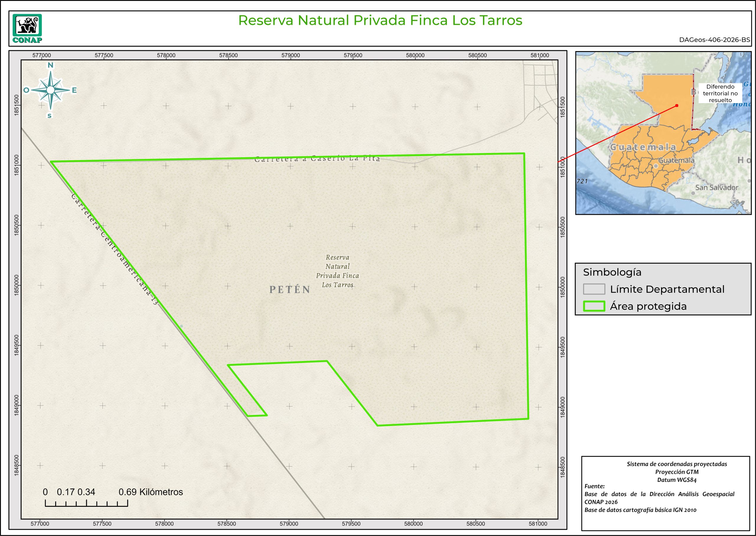Click the reserve name label inside polygon
This screenshot has width=756, height=536.
(x=337, y=271)
